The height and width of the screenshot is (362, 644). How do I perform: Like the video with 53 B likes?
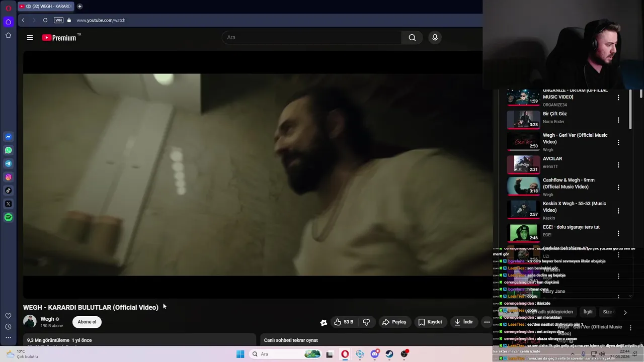(344, 322)
